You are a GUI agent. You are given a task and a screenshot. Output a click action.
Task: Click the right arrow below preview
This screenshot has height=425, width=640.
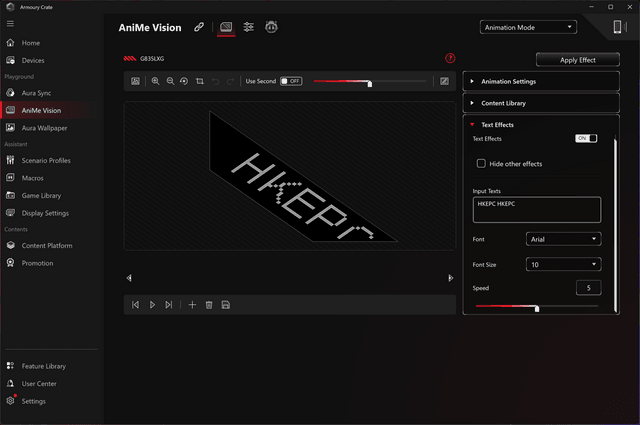pyautogui.click(x=450, y=278)
